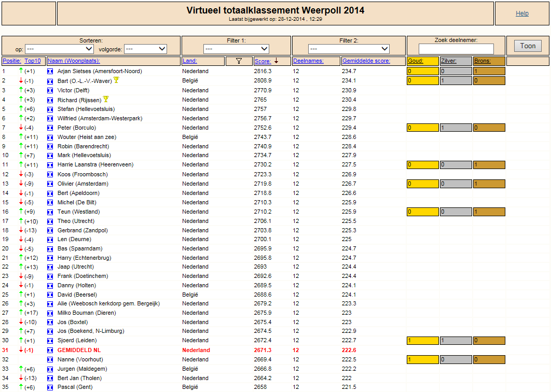This screenshot has height=392, width=551.
Task: Click the blue profile icon next to GEMIDDELD NL
Action: [x=50, y=350]
